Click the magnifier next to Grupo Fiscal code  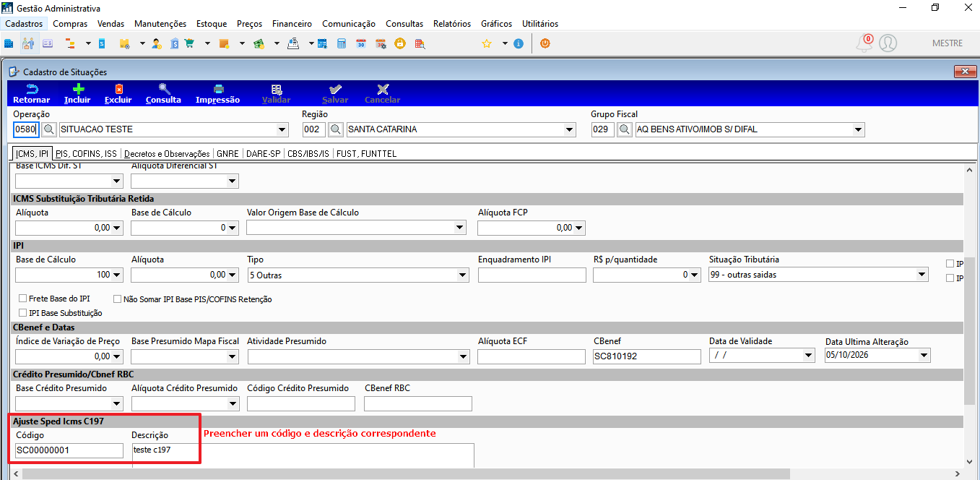tap(625, 129)
